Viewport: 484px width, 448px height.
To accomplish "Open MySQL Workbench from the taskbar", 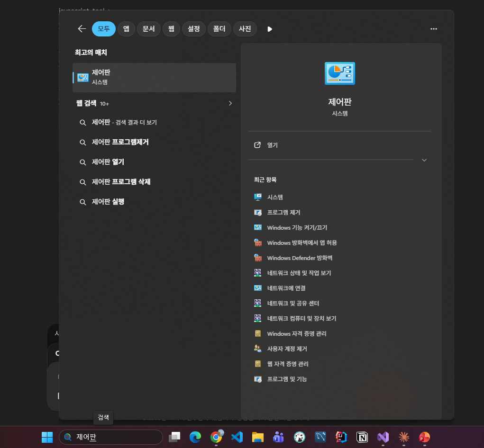I will (x=320, y=437).
